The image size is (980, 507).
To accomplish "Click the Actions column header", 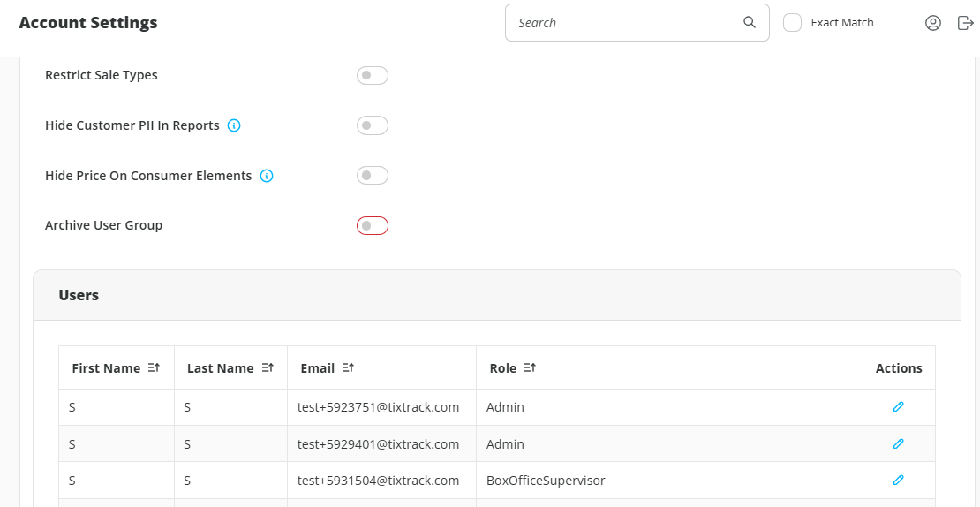I will click(x=899, y=368).
